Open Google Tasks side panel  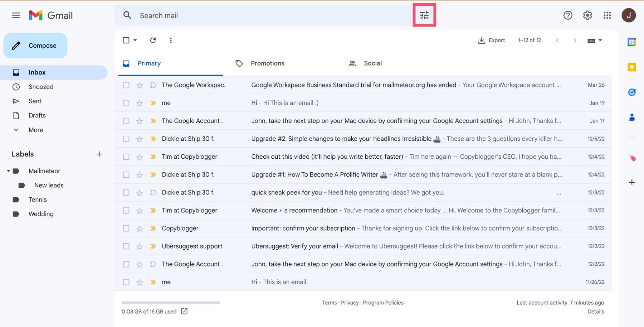click(632, 92)
